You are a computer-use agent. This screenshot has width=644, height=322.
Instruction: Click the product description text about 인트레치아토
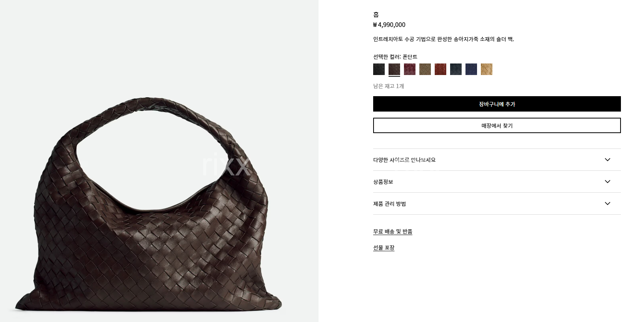click(x=444, y=39)
